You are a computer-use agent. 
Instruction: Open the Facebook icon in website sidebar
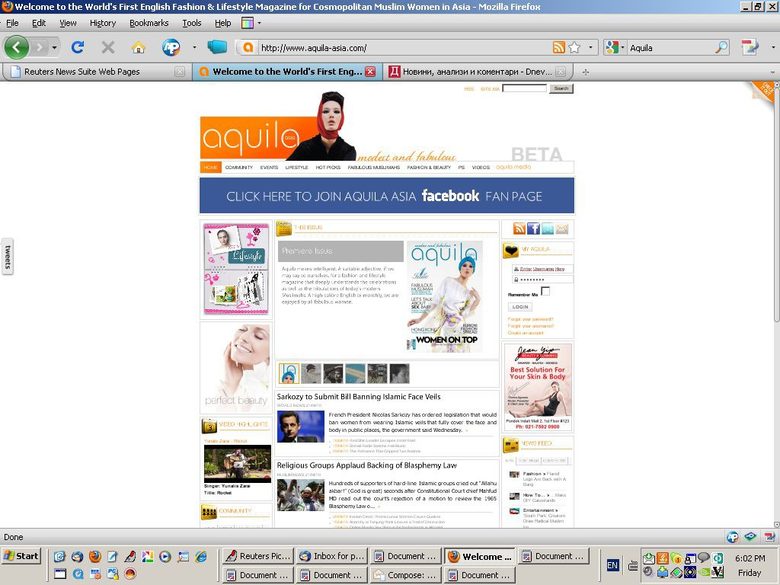533,228
